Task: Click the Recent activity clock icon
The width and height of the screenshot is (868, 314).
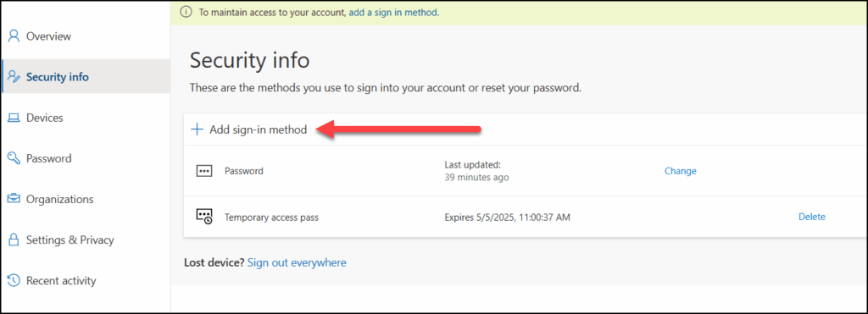Action: click(x=14, y=281)
